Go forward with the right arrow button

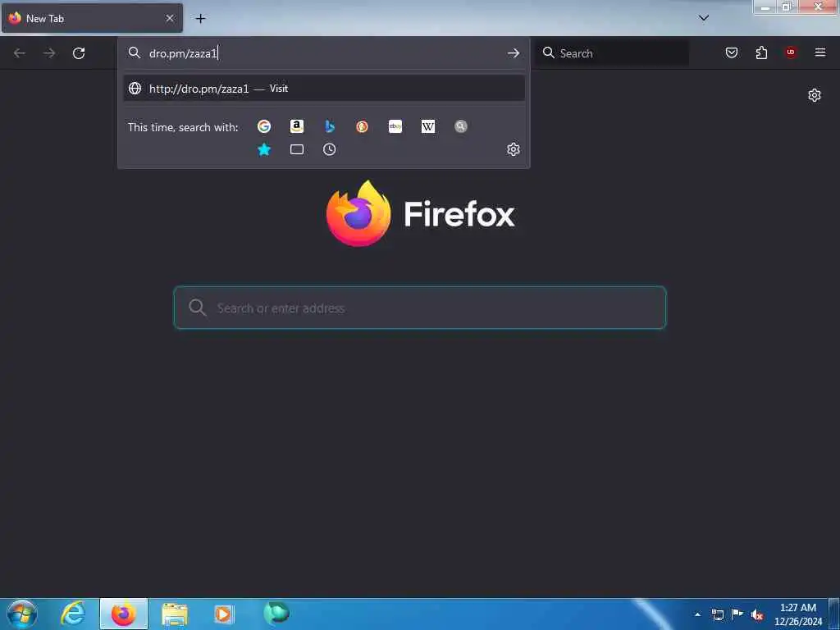49,53
